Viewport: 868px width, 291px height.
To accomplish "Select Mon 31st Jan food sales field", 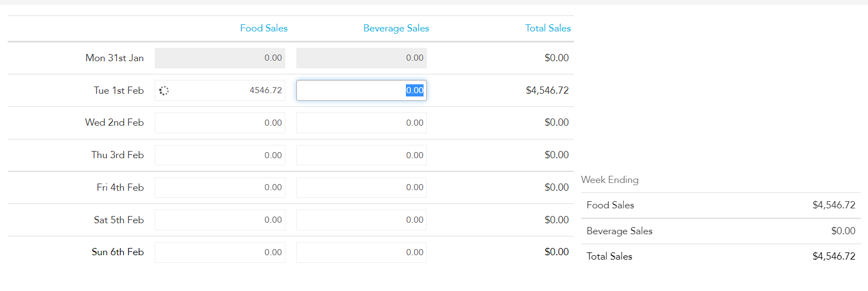I will tap(220, 58).
